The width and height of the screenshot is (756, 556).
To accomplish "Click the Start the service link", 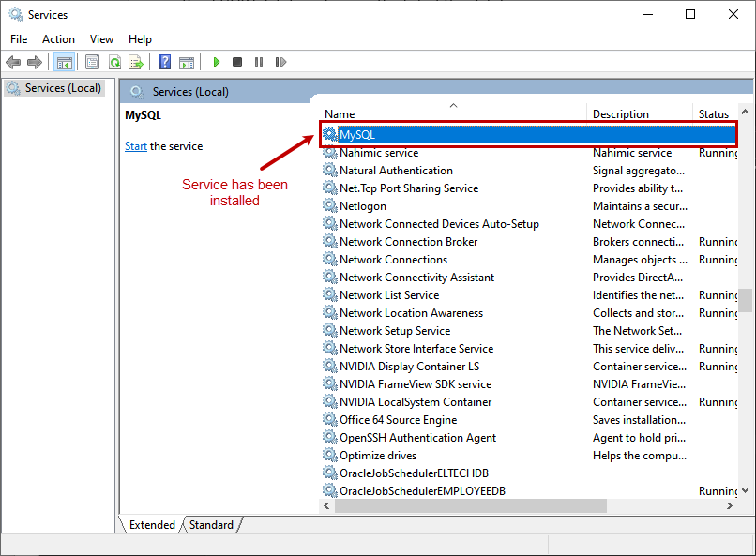I will pos(136,145).
